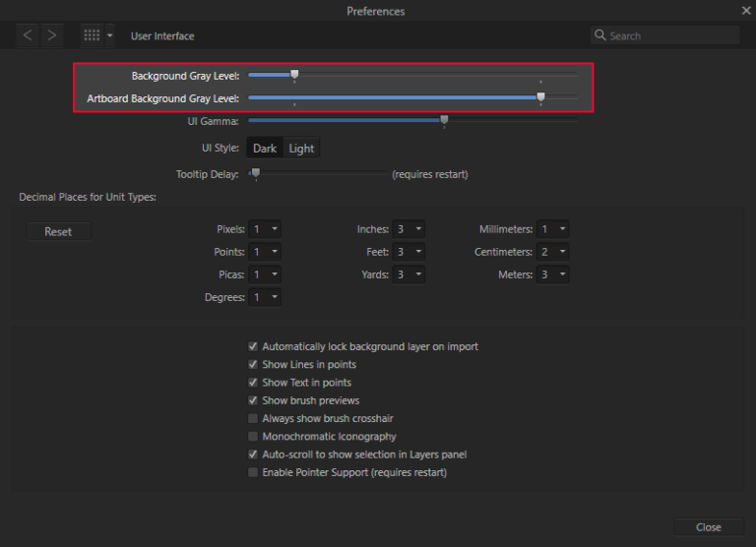Screen dimensions: 756x547
Task: Click into the Search field
Action: (664, 35)
